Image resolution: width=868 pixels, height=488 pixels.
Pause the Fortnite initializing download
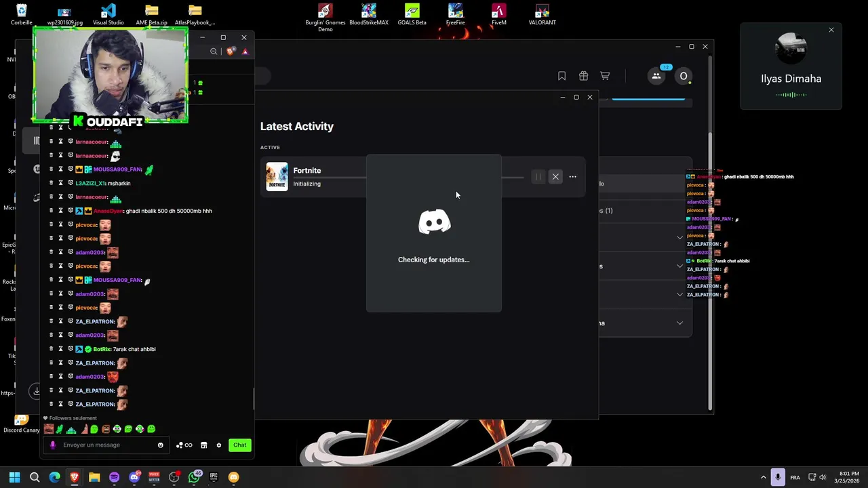point(538,177)
